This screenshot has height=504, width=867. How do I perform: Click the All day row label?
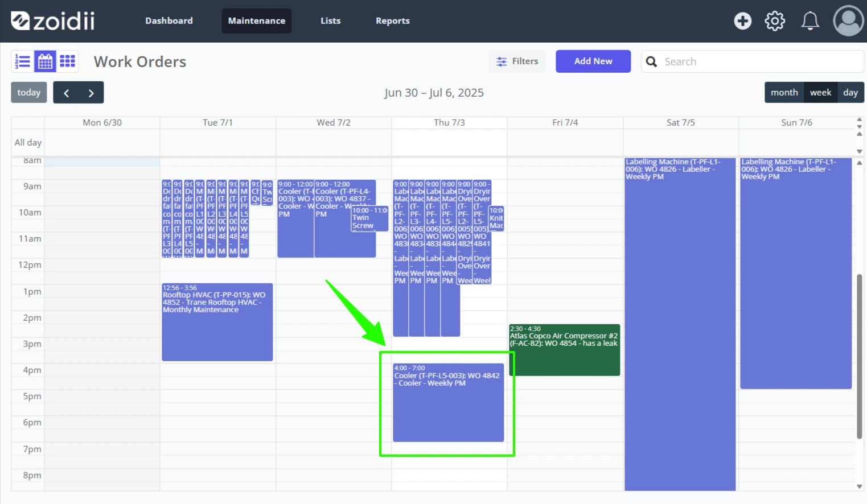tap(28, 142)
